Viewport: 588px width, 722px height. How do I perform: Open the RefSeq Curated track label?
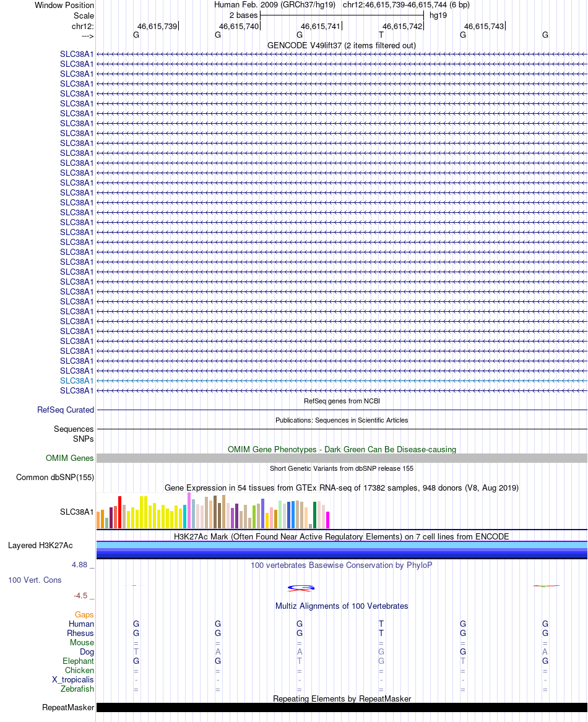point(66,410)
